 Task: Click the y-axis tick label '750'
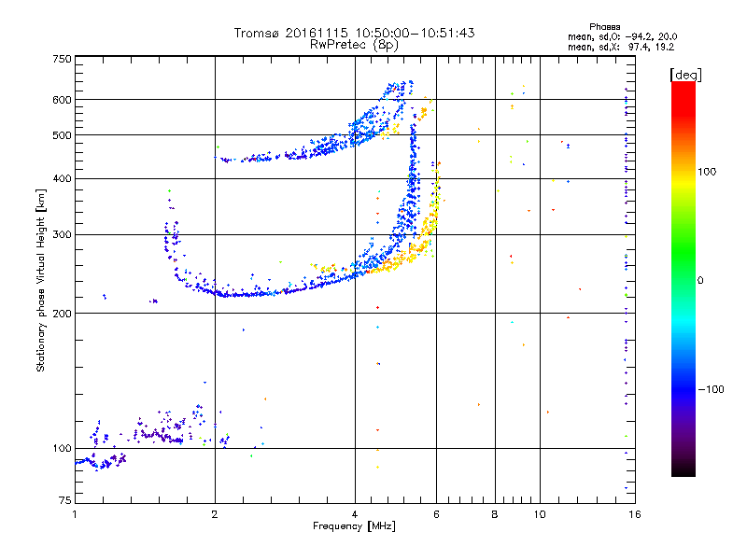click(63, 59)
